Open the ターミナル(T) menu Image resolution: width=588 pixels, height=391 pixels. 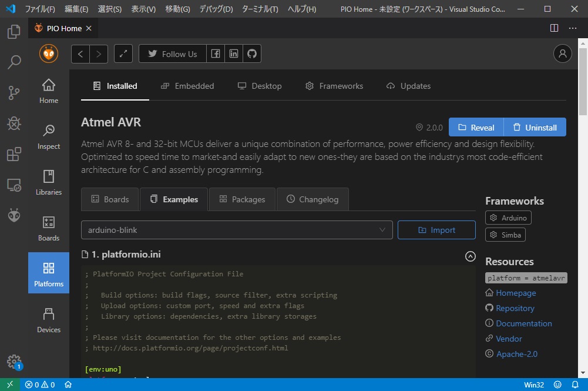pos(260,9)
